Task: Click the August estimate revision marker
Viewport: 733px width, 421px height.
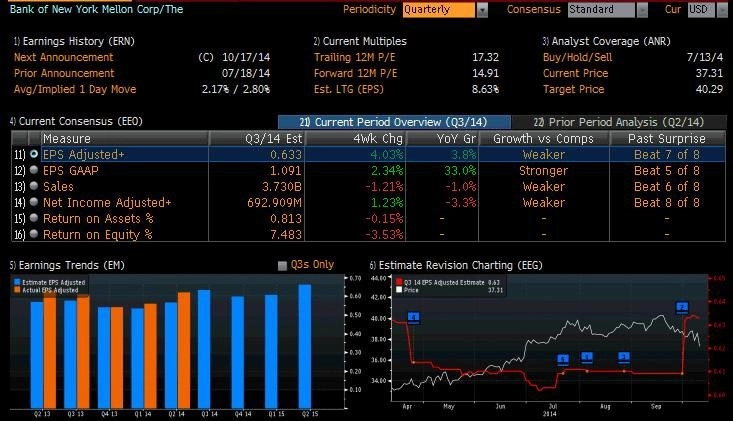Action: [x=624, y=358]
